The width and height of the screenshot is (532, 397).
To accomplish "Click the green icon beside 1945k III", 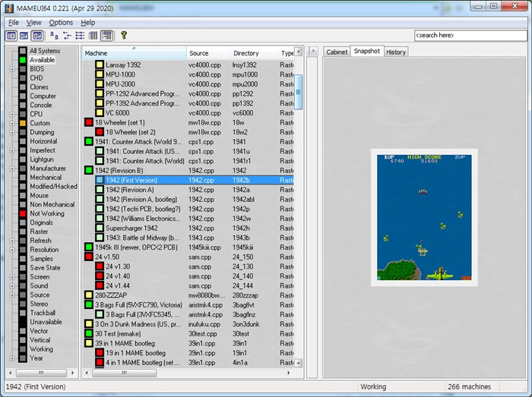I will tap(89, 247).
